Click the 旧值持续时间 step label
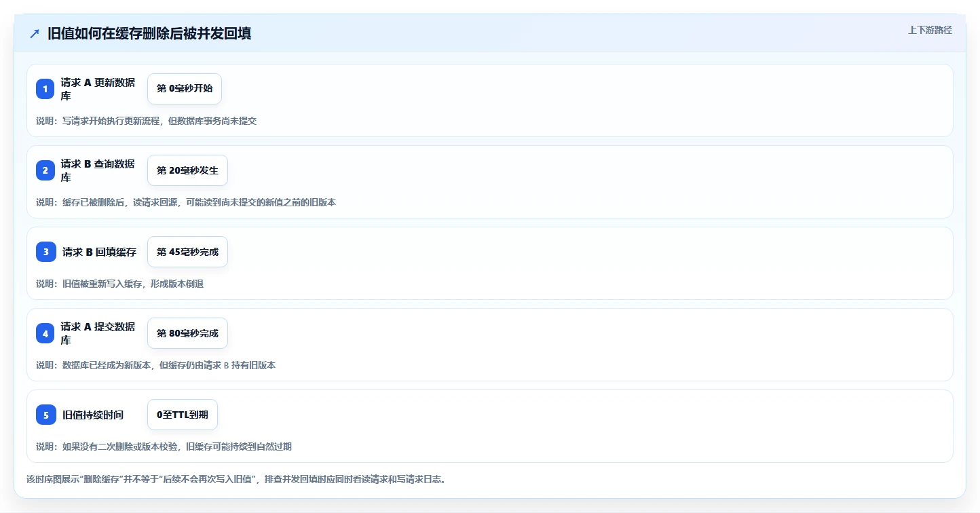Screen dimensions: 980x513 [x=93, y=415]
